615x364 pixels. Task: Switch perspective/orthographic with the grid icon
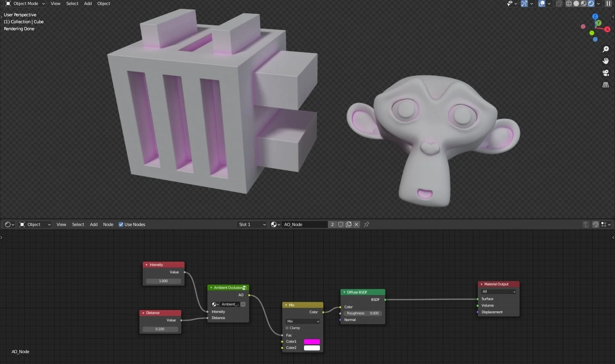coord(605,85)
